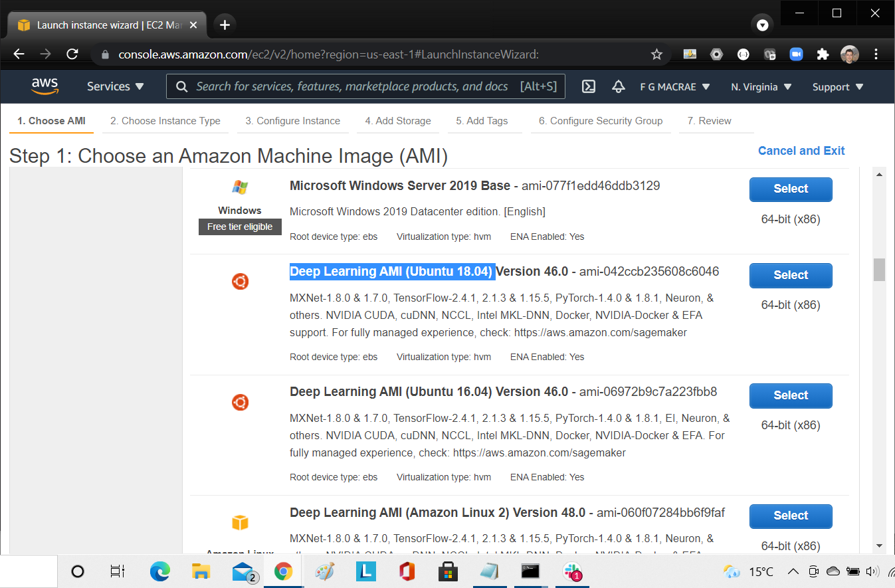Click Cortana circle on taskbar
Viewport: 895px width, 588px height.
[78, 571]
